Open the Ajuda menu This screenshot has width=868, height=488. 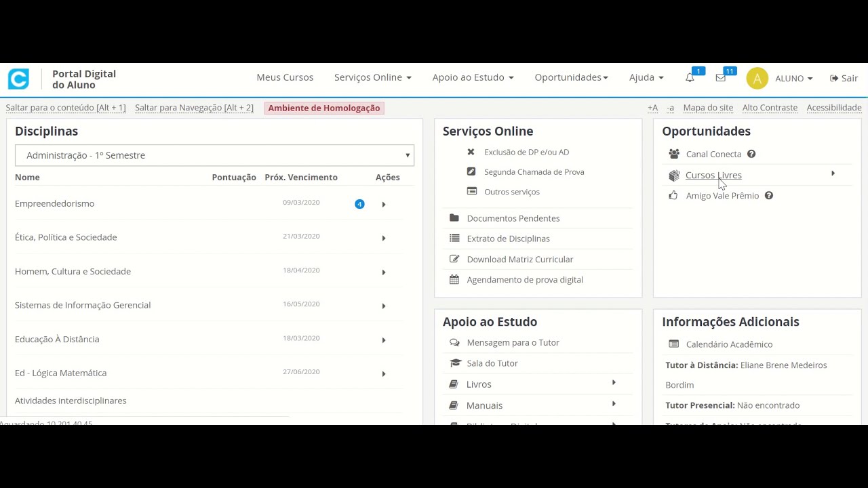tap(646, 77)
